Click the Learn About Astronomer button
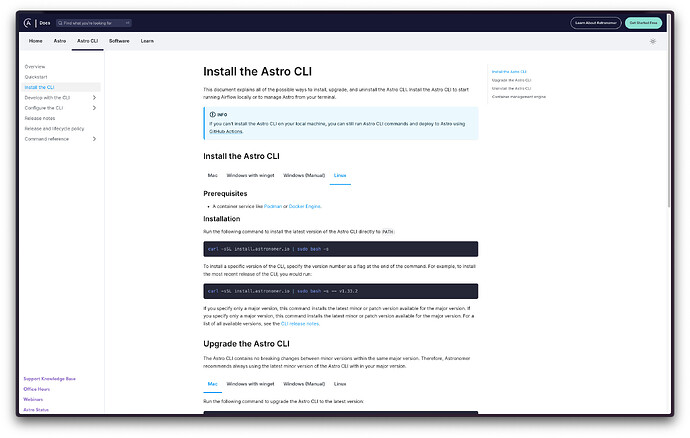The height and width of the screenshot is (438, 690). pyautogui.click(x=596, y=23)
